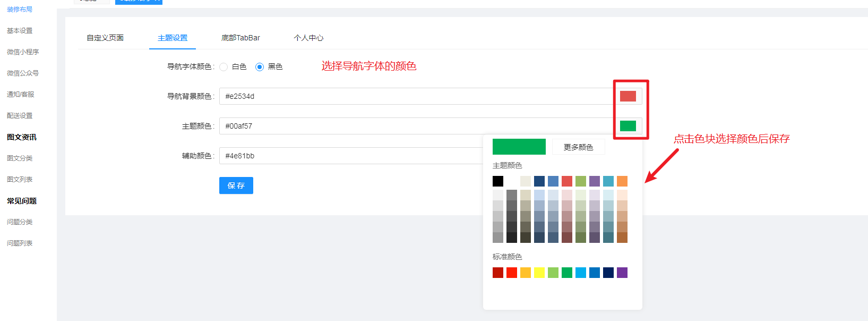Choose sky blue under 标准颜色
The height and width of the screenshot is (321, 868).
(581, 273)
